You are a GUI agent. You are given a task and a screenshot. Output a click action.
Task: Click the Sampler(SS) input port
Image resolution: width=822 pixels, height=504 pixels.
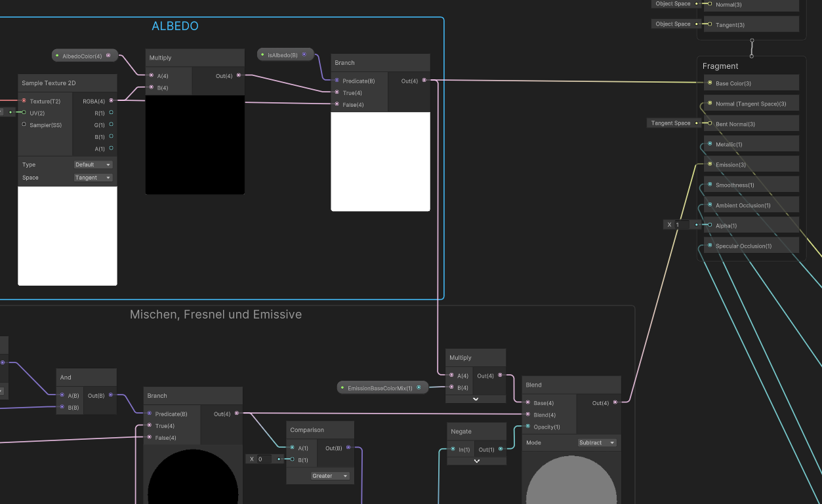24,125
